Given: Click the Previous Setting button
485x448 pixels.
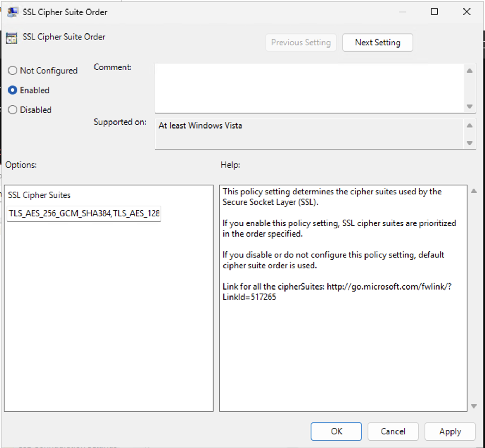Looking at the screenshot, I should 301,43.
